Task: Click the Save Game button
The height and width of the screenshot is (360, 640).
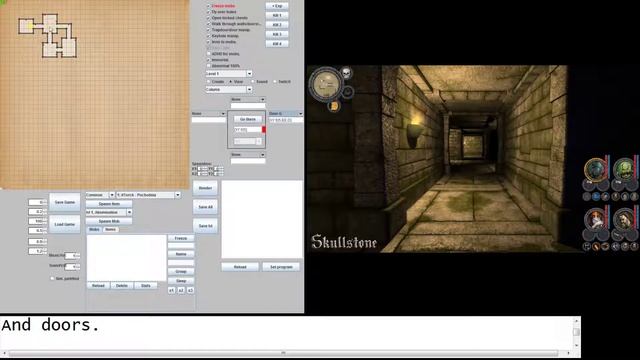Action: [x=65, y=202]
